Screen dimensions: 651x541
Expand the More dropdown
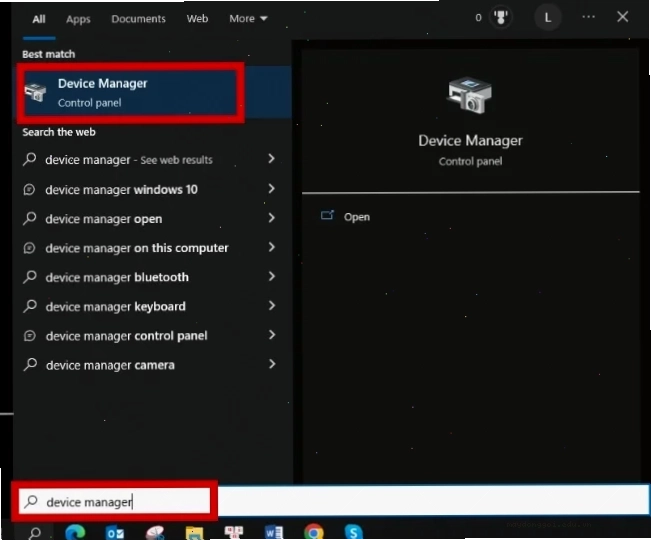248,19
